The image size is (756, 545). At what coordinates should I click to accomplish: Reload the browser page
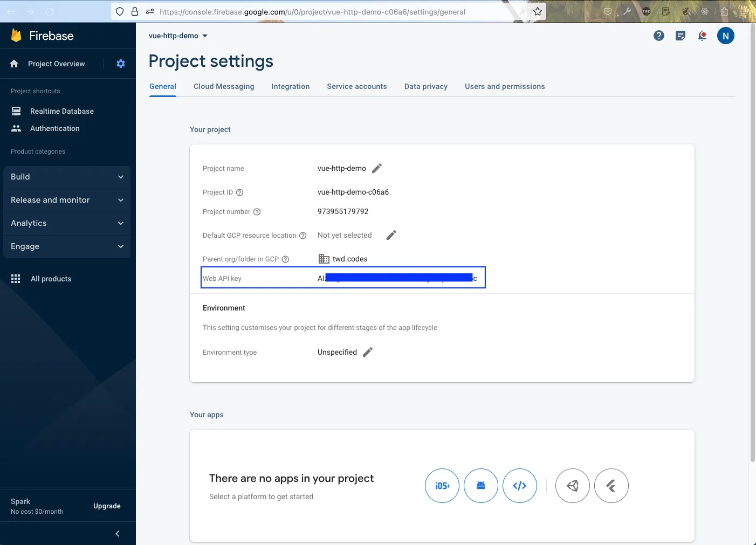[50, 11]
